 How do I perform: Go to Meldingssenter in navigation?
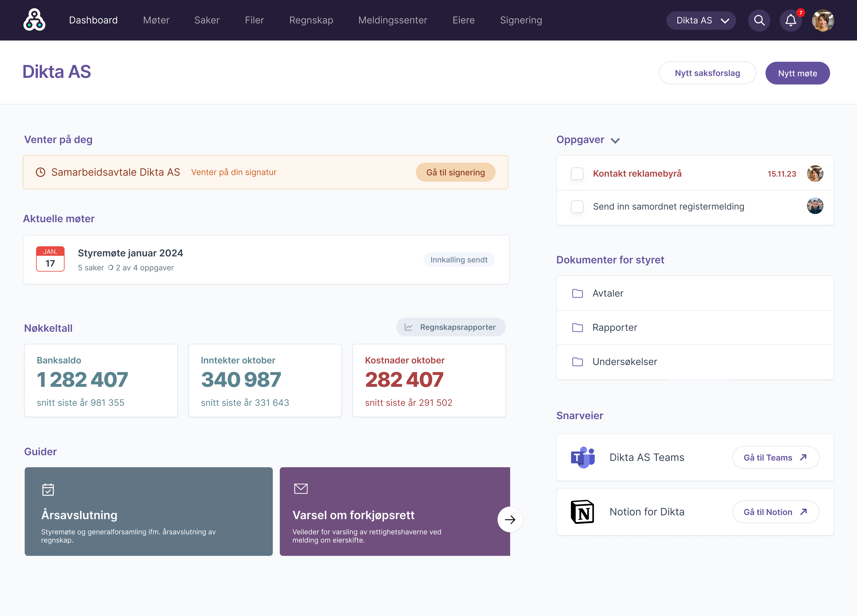[393, 20]
